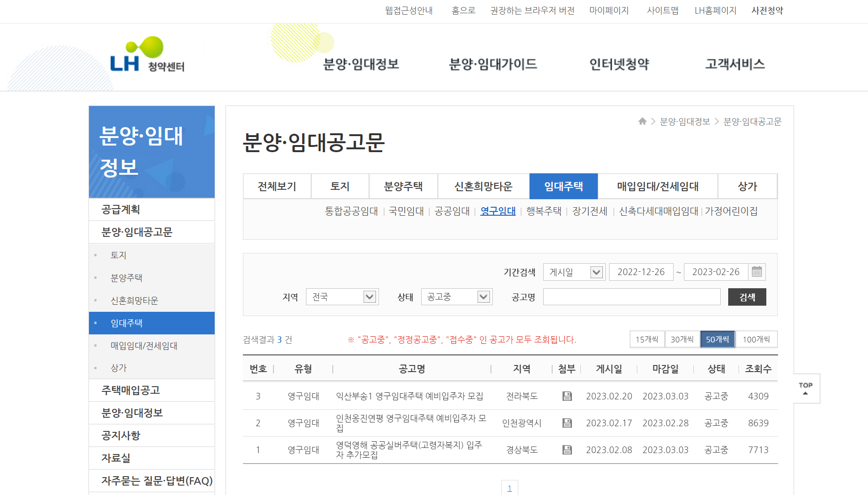Open 인터넷청약 main menu
This screenshot has height=495, width=868.
pyautogui.click(x=619, y=64)
